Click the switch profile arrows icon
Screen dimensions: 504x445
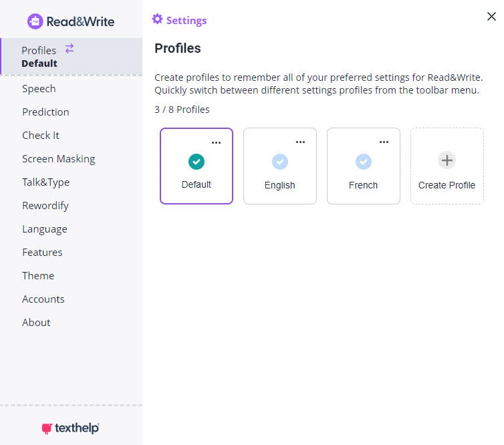click(70, 48)
